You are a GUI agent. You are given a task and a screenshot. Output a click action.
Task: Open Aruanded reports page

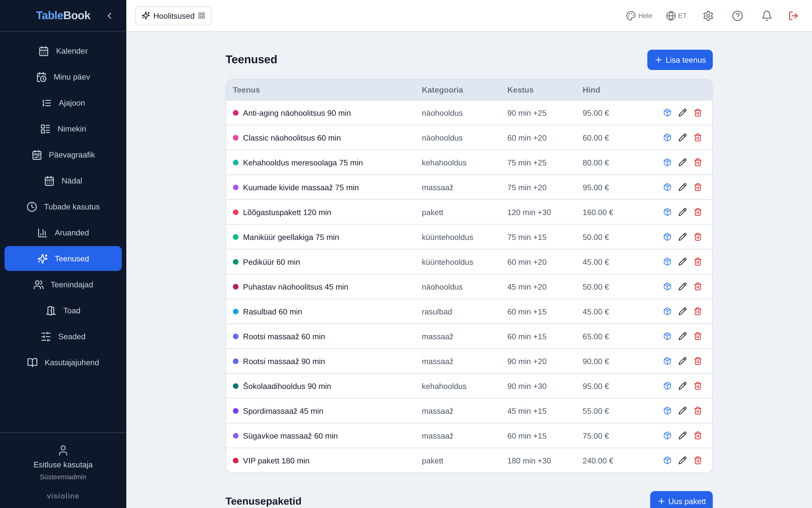tap(63, 233)
